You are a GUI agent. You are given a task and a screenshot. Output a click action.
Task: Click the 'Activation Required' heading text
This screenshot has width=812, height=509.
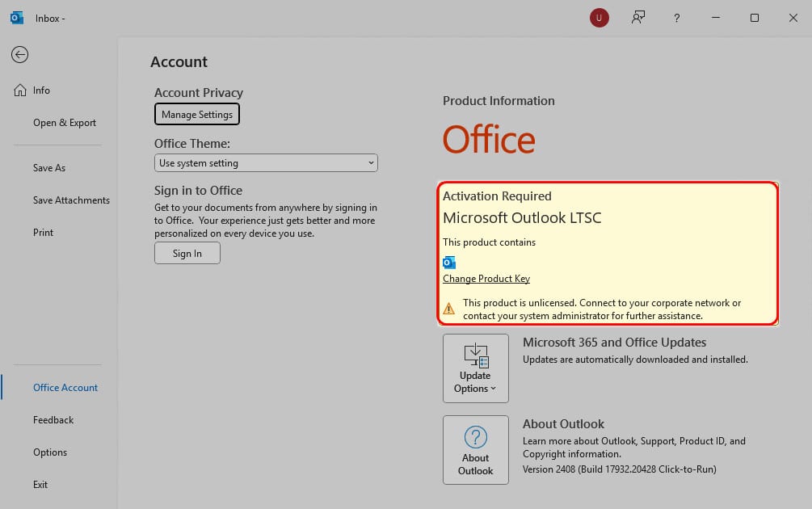(497, 196)
